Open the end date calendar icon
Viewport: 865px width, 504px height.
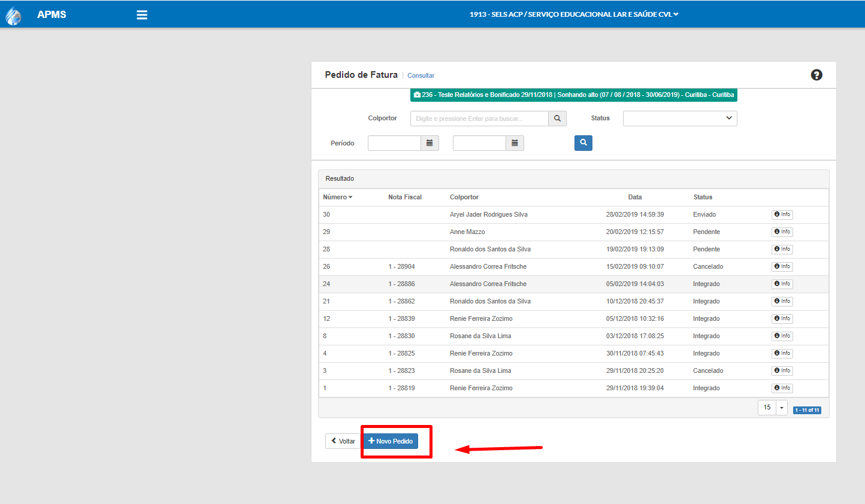click(515, 143)
